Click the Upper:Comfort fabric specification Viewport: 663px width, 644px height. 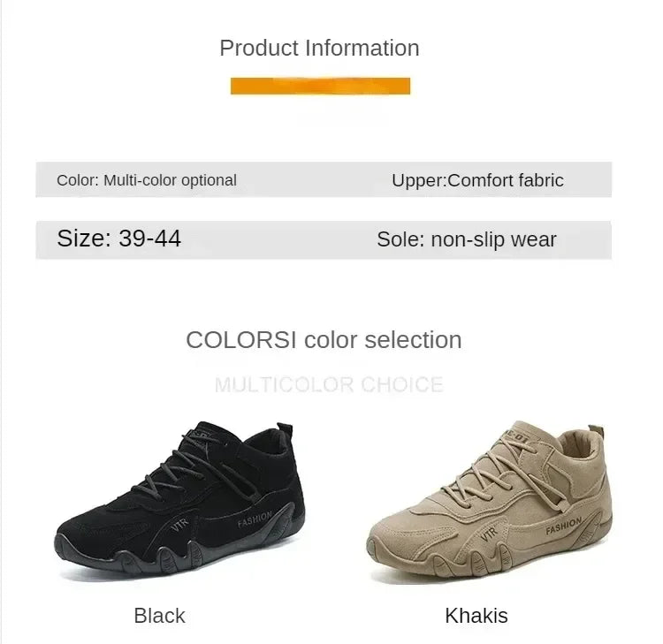point(477,180)
